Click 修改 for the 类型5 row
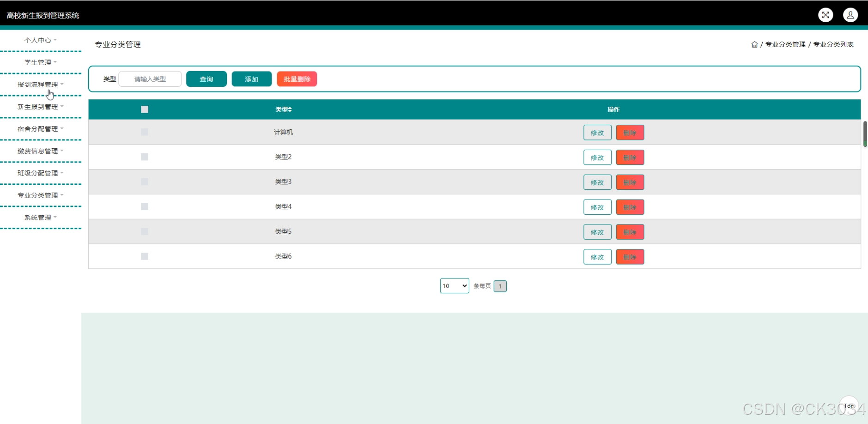 [x=597, y=232]
